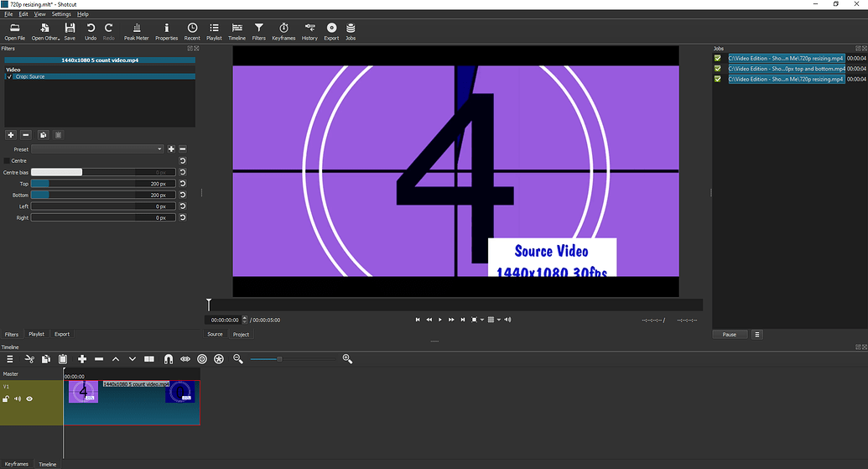868x469 pixels.
Task: Open the Keyframes panel from the toolbar
Action: [283, 32]
